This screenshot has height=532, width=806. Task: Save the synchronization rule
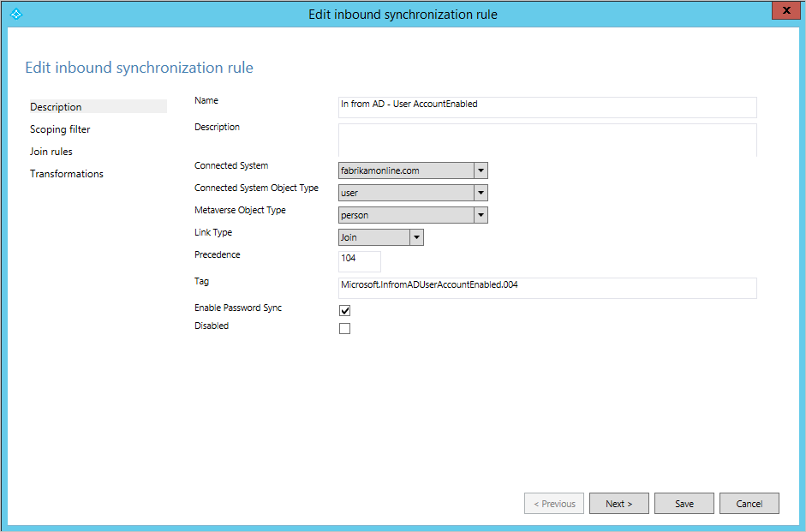click(684, 503)
